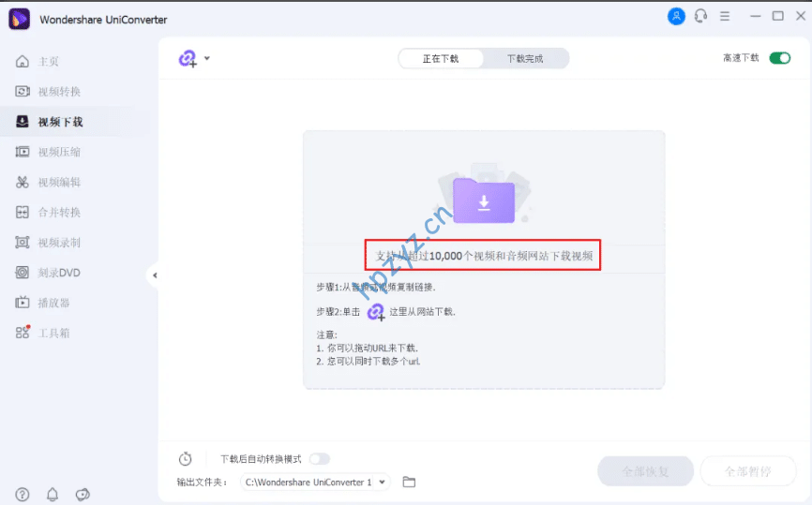Click the 全部暂停 button
The width and height of the screenshot is (812, 505).
click(748, 471)
